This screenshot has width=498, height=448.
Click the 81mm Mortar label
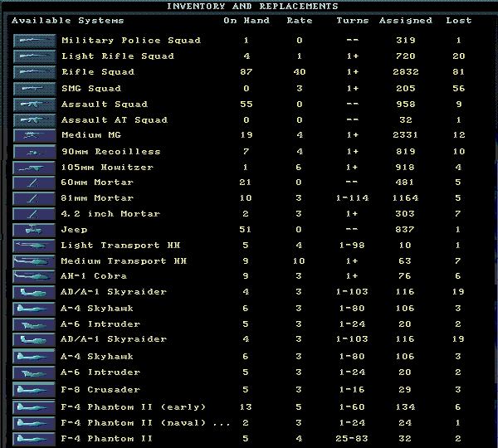(97, 198)
